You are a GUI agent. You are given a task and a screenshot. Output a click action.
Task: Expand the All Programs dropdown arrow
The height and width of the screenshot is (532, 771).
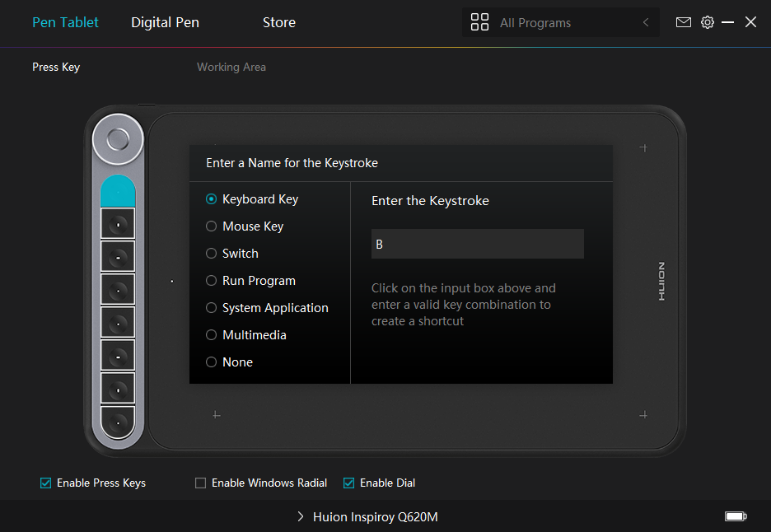[646, 23]
